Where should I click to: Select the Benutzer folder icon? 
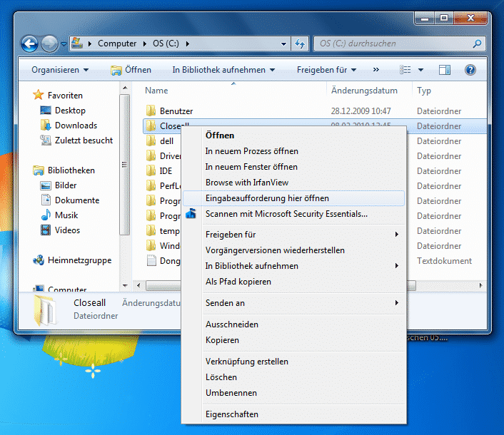(151, 111)
